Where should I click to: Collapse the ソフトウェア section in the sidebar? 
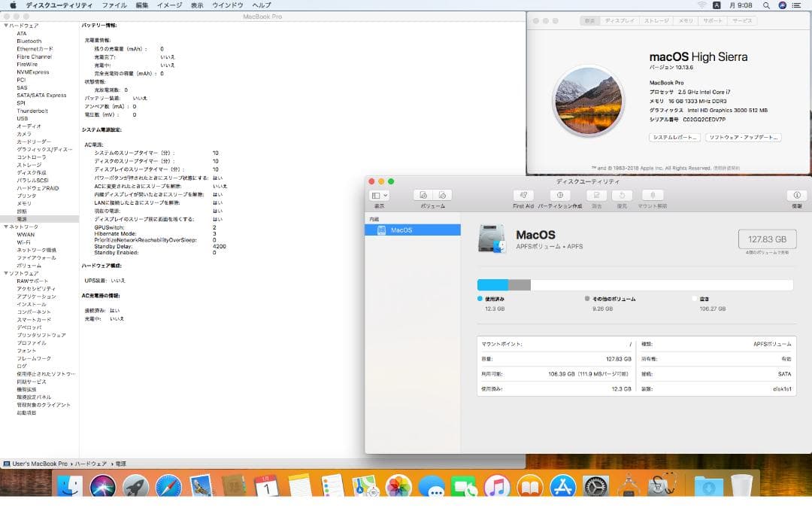tap(6, 272)
